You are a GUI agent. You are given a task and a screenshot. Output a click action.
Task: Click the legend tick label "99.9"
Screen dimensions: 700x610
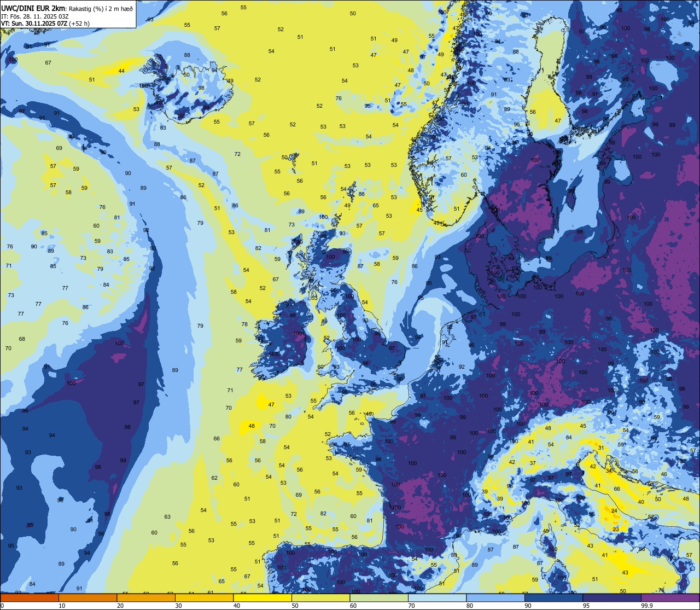[647, 606]
